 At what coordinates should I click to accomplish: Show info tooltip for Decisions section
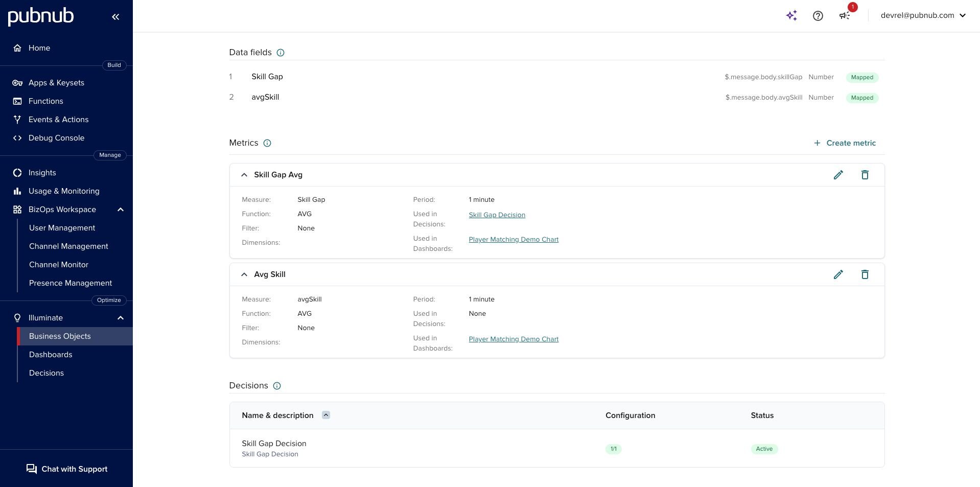point(277,386)
